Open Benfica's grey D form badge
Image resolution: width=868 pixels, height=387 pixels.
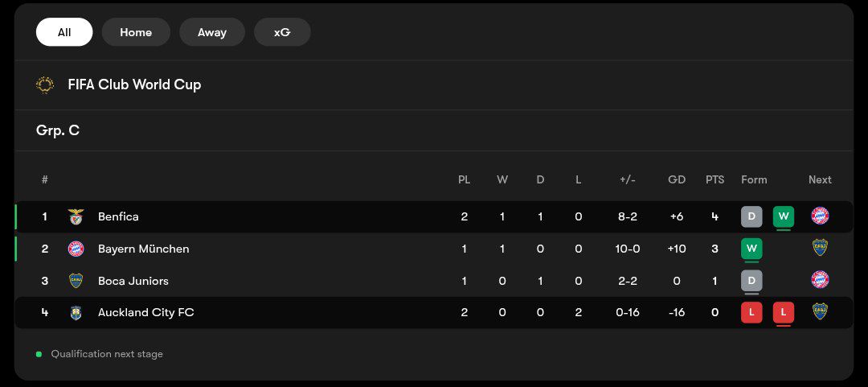(751, 216)
